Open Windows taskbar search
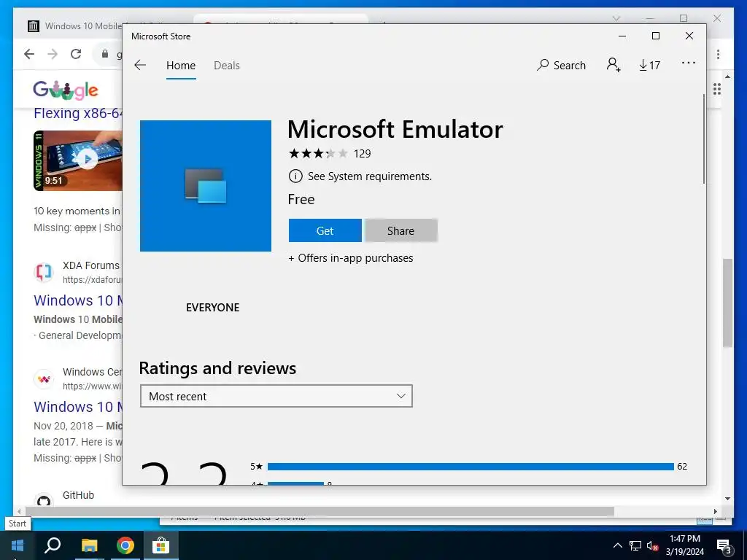This screenshot has width=747, height=560. (x=53, y=545)
